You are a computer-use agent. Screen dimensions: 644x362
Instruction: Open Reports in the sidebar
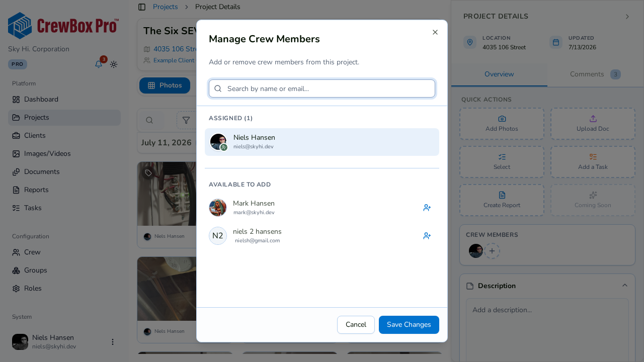coord(64,190)
